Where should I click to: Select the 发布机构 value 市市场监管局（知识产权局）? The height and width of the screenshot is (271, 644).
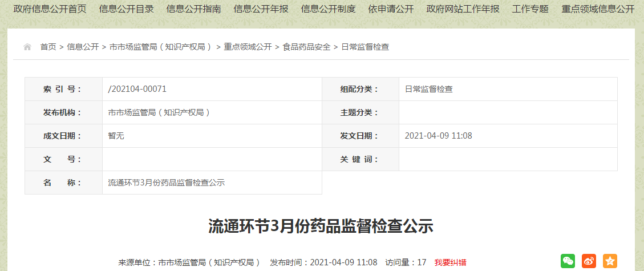pyautogui.click(x=159, y=112)
